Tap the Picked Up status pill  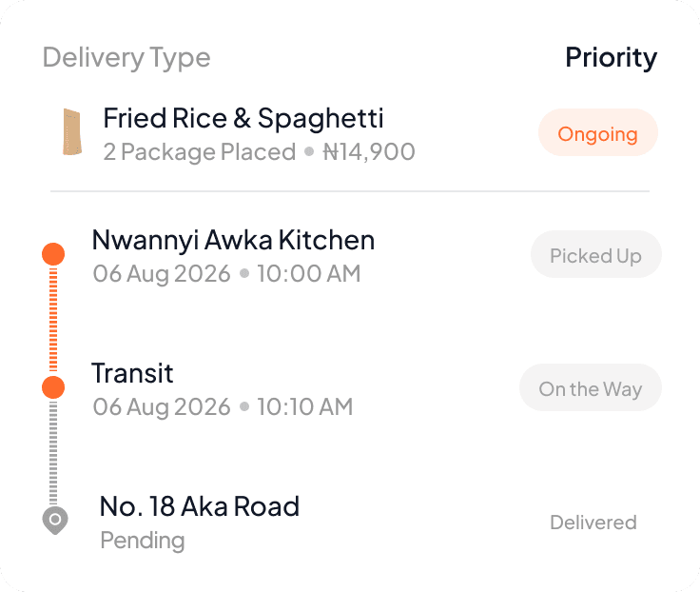pyautogui.click(x=596, y=254)
